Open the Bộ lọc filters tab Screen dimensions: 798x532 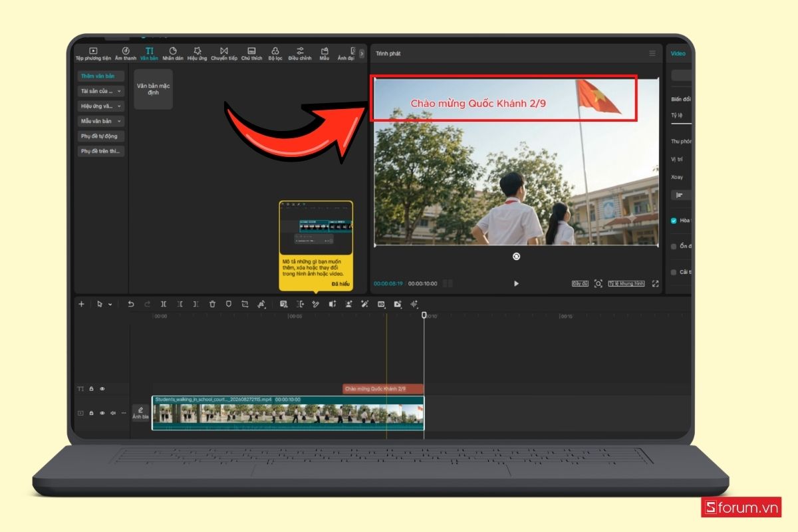[x=275, y=54]
